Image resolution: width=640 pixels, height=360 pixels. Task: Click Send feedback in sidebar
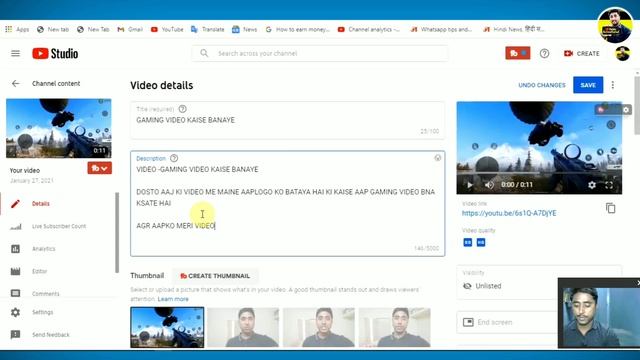51,335
